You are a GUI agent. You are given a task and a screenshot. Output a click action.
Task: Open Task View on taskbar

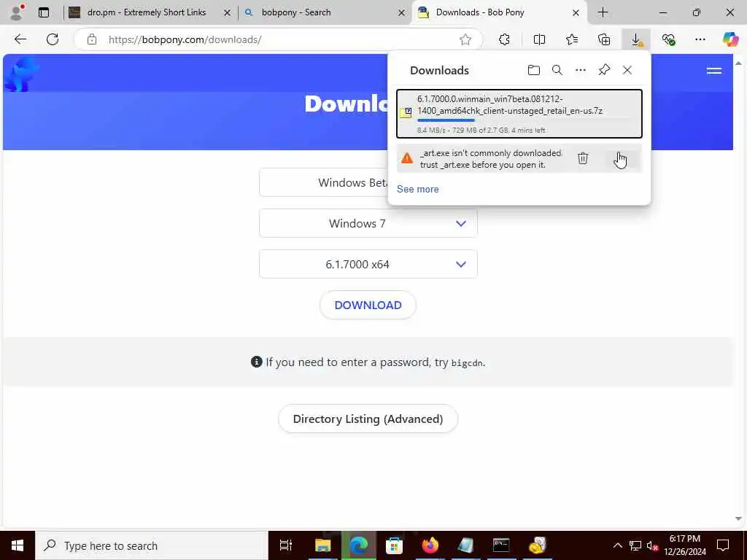click(x=286, y=545)
